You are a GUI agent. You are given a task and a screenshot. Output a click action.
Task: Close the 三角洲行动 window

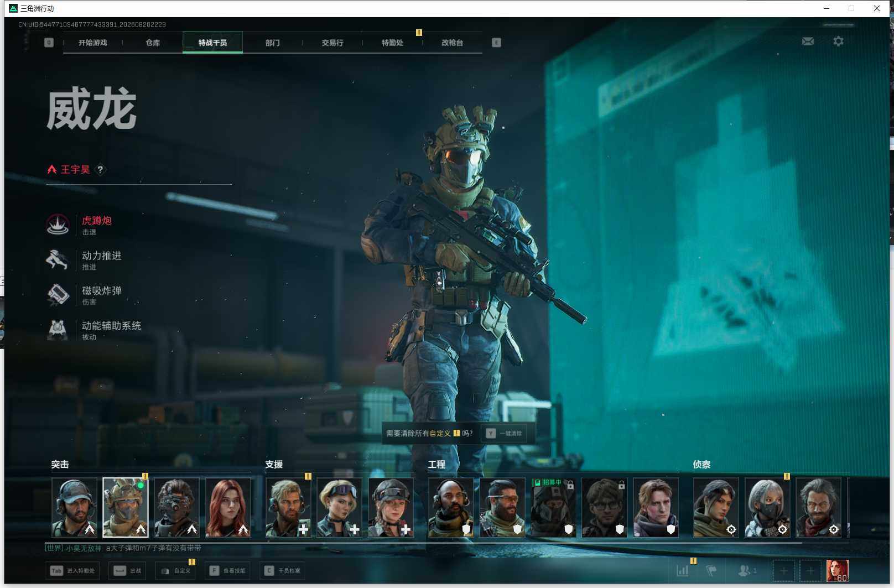tap(877, 8)
